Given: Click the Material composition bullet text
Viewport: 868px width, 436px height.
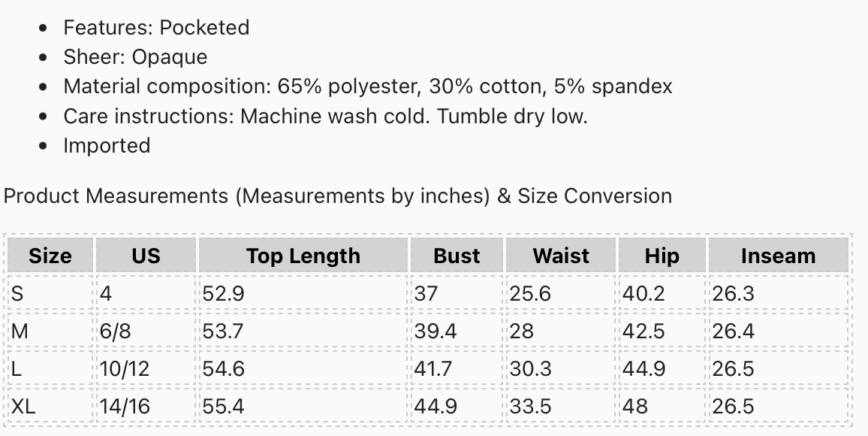Looking at the screenshot, I should 368,86.
